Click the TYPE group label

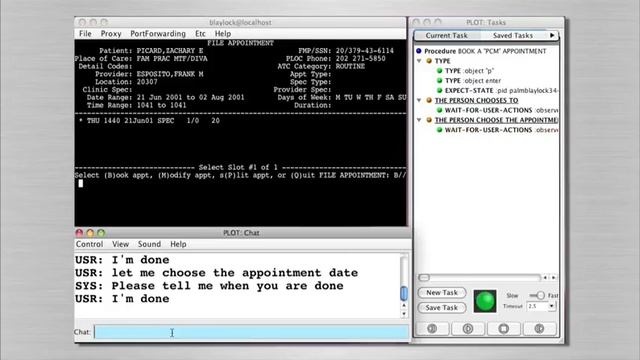pos(442,61)
